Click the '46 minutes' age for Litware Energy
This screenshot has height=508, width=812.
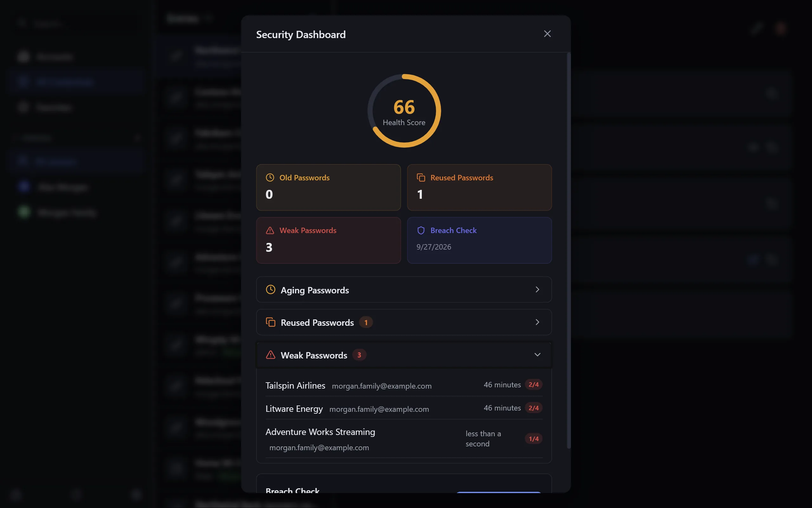[502, 408]
